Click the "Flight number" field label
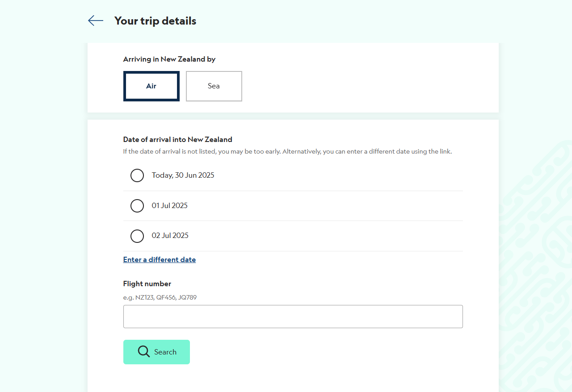This screenshot has width=572, height=392. point(147,284)
